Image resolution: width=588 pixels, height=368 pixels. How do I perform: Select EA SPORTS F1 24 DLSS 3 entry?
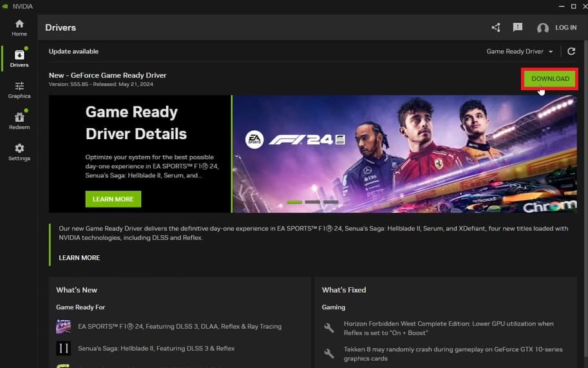[x=180, y=327]
